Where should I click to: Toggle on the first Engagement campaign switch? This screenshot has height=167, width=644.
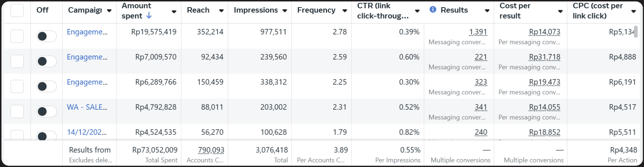(x=46, y=36)
